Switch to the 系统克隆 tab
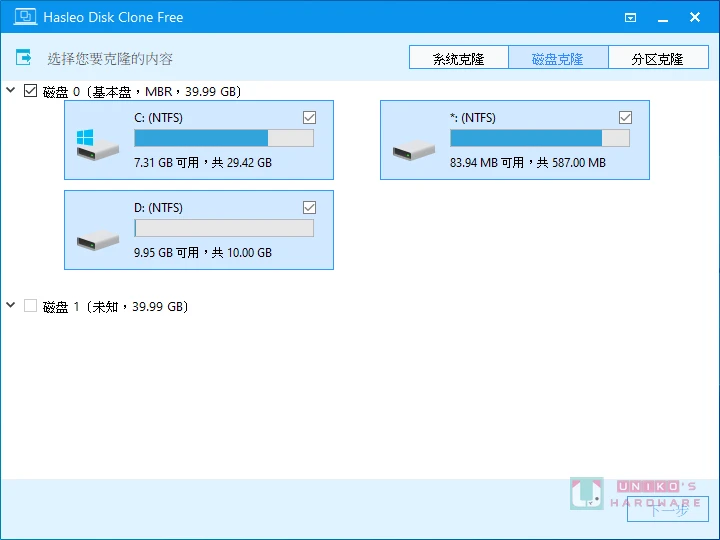This screenshot has width=720, height=540. (459, 57)
